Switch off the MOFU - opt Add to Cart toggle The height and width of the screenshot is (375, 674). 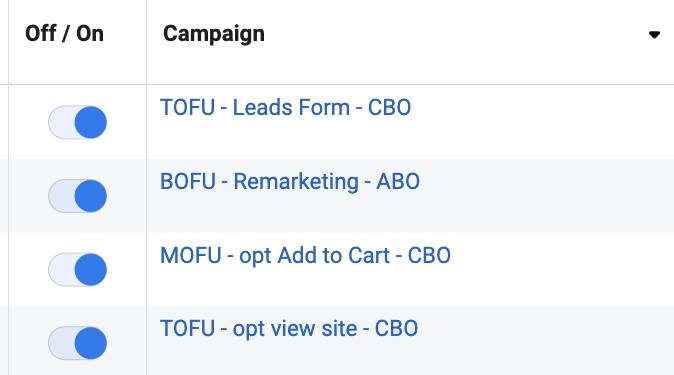pyautogui.click(x=77, y=270)
